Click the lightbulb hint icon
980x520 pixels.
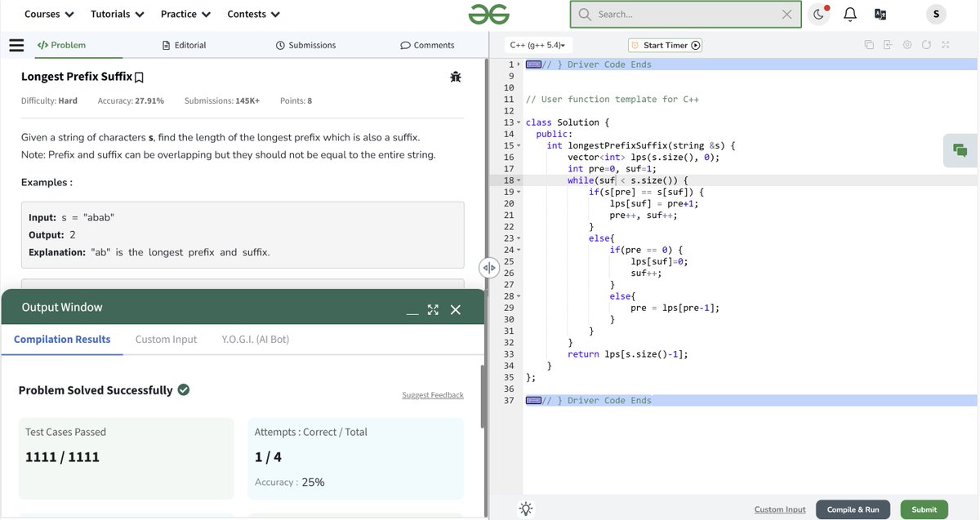tap(526, 509)
